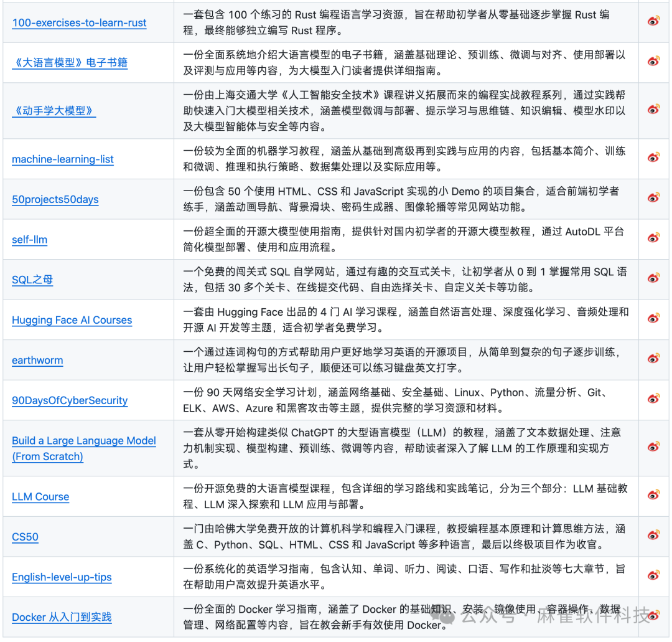Click the Weibo share icon for 《大语言模型》电子书籍
672x642 pixels.
(x=653, y=61)
